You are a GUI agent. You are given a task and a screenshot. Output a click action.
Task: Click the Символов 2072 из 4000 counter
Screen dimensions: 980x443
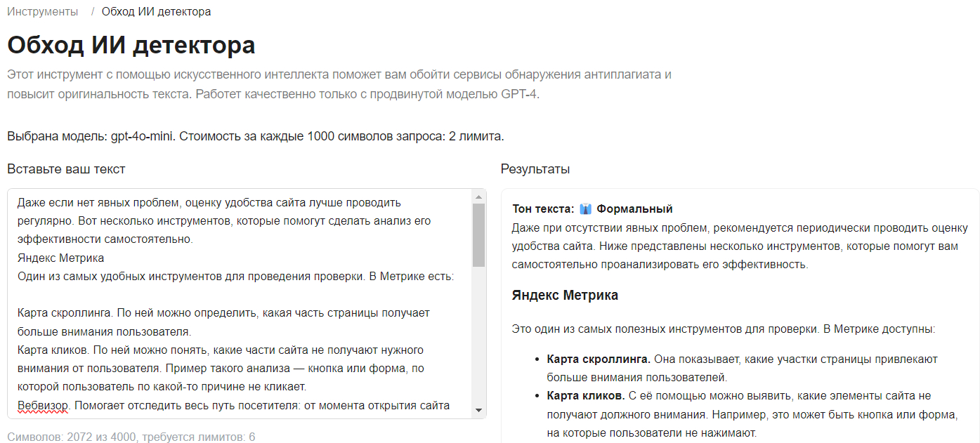(131, 437)
